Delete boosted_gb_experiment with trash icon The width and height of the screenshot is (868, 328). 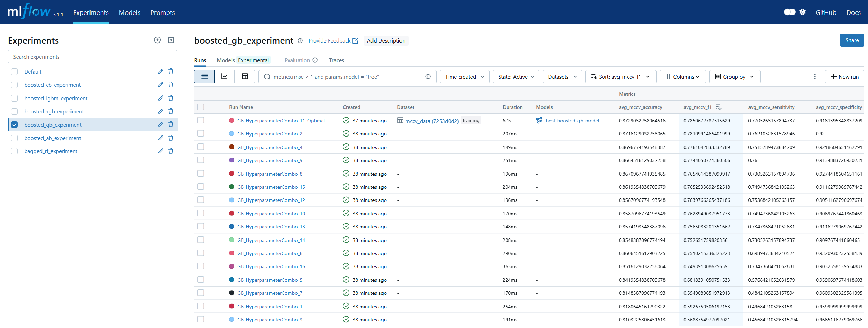(x=171, y=124)
